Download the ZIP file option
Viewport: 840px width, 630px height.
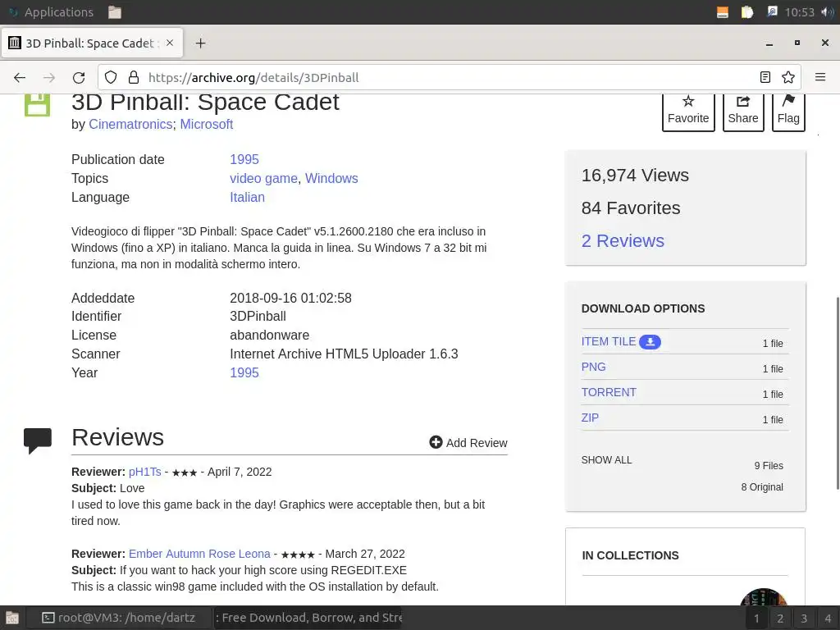(x=590, y=418)
